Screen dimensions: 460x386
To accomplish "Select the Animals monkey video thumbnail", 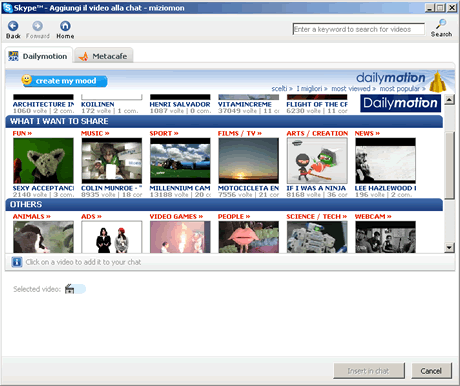I will pyautogui.click(x=43, y=237).
